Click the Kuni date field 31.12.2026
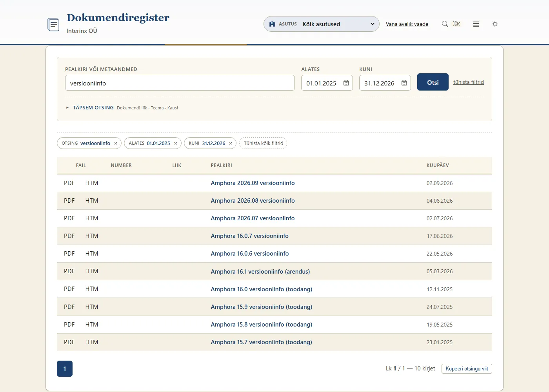The width and height of the screenshot is (549, 392). pyautogui.click(x=385, y=83)
